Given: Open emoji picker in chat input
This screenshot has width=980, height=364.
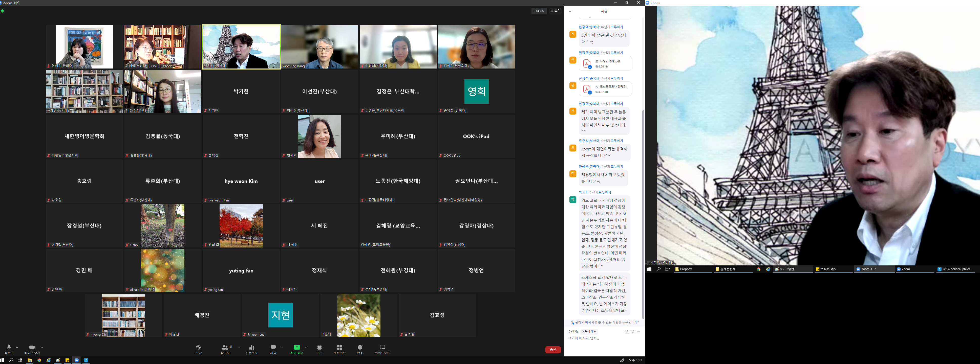Looking at the screenshot, I should pyautogui.click(x=632, y=332).
